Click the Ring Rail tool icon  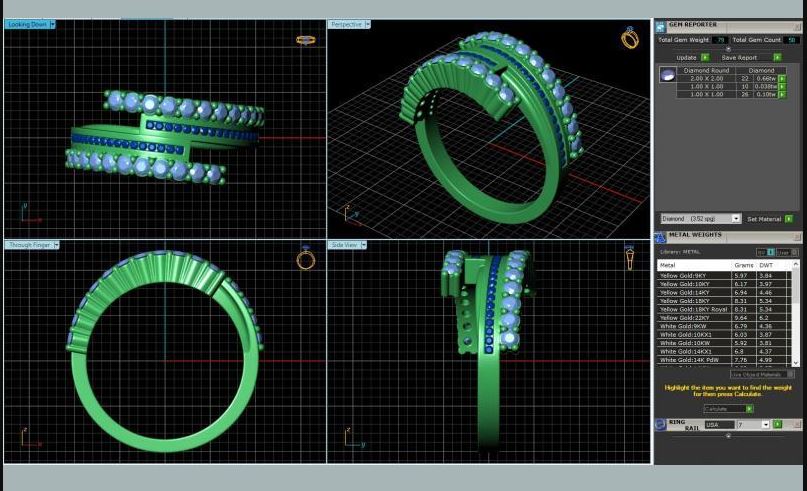pos(660,424)
